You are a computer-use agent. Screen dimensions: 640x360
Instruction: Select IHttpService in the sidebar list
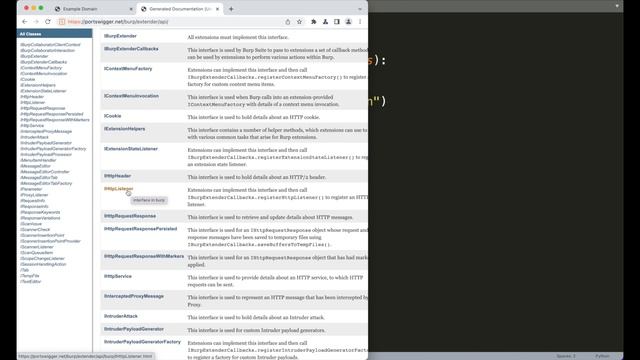click(x=32, y=125)
